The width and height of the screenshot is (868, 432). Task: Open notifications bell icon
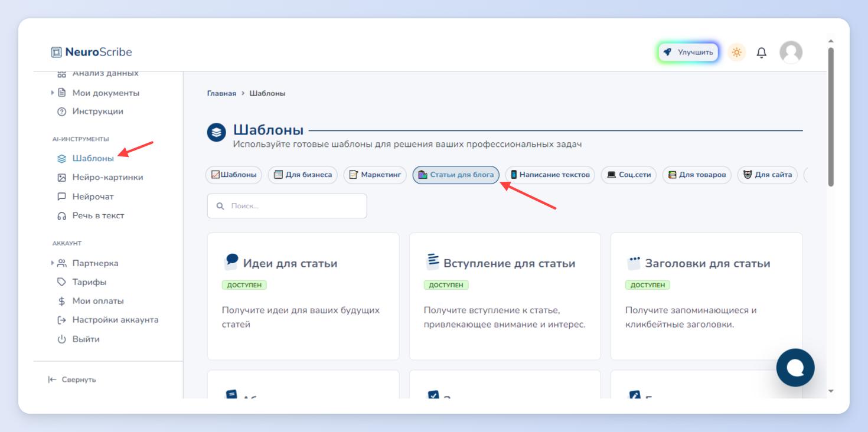[762, 53]
